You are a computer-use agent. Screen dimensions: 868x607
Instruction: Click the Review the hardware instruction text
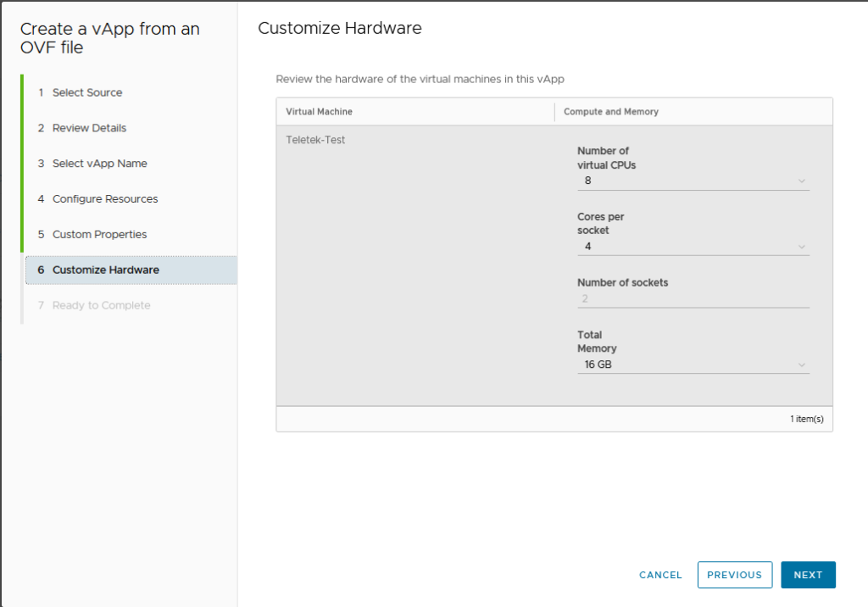(420, 79)
